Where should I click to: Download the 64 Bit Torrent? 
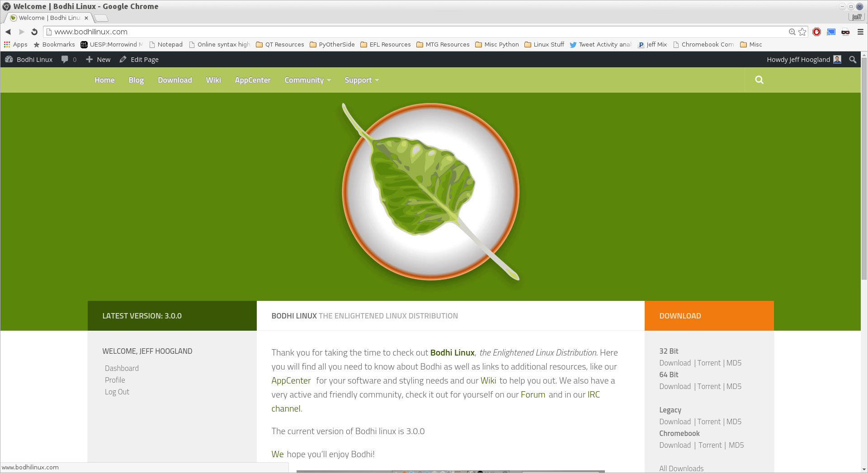(x=708, y=386)
